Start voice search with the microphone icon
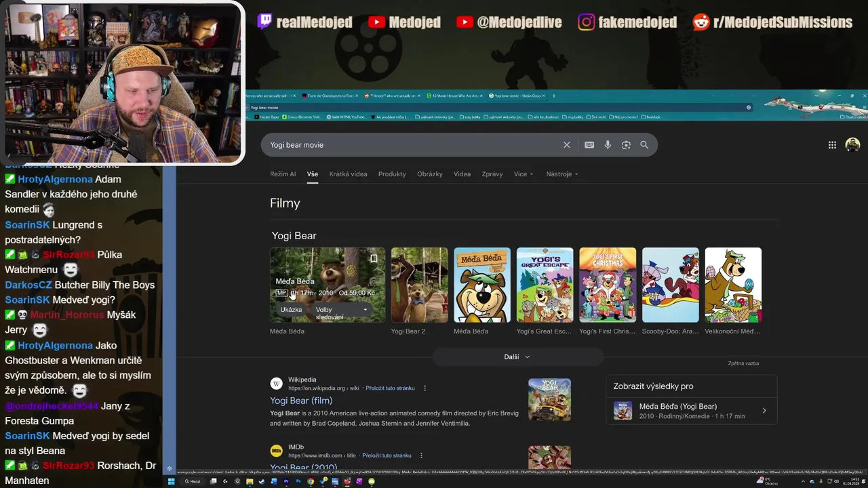The height and width of the screenshot is (488, 868). (x=608, y=145)
